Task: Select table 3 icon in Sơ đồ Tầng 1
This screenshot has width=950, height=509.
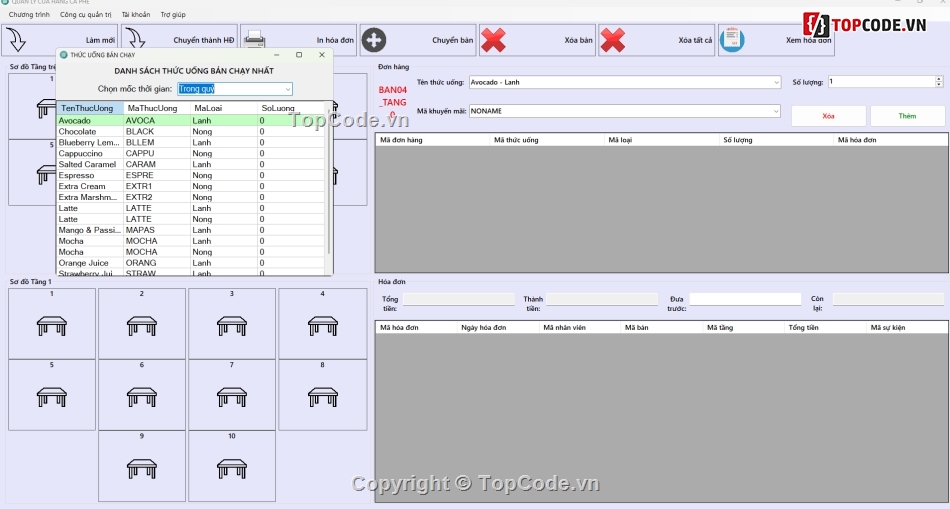Action: pyautogui.click(x=232, y=325)
